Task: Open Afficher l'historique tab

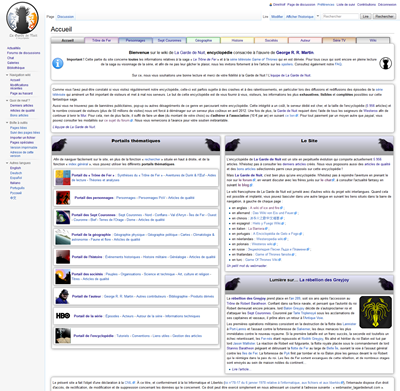Action: [x=300, y=16]
